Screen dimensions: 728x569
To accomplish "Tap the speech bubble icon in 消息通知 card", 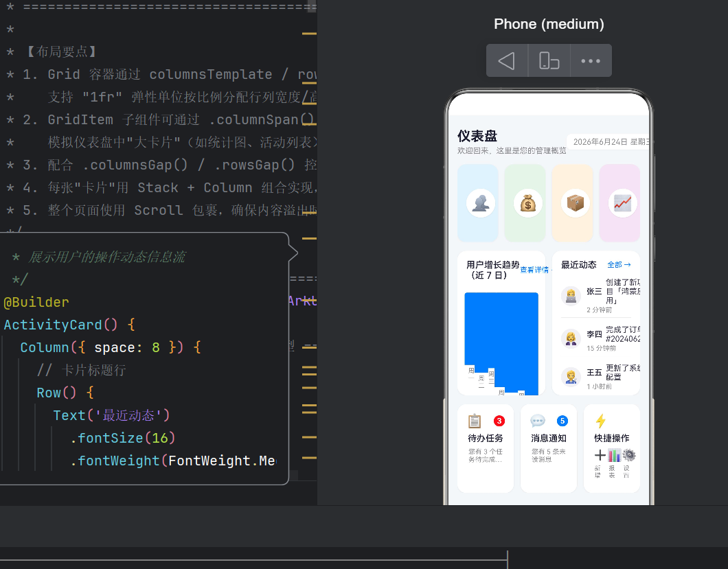I will coord(538,421).
